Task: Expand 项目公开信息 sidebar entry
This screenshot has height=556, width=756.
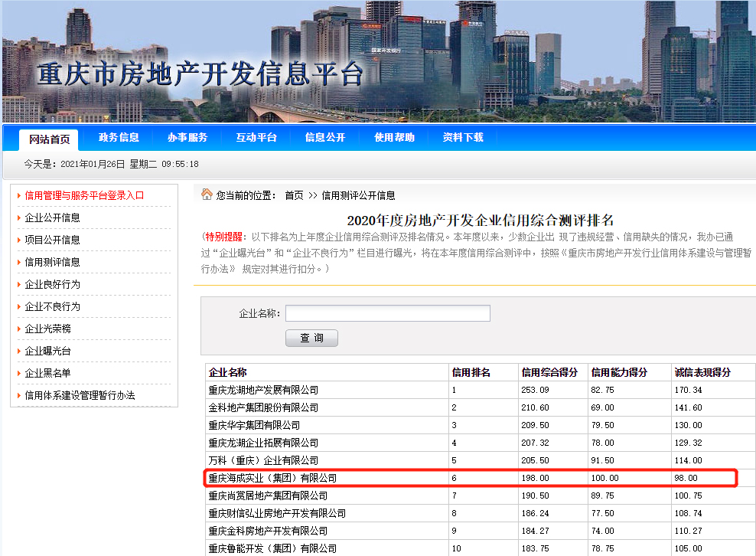Action: tap(52, 240)
